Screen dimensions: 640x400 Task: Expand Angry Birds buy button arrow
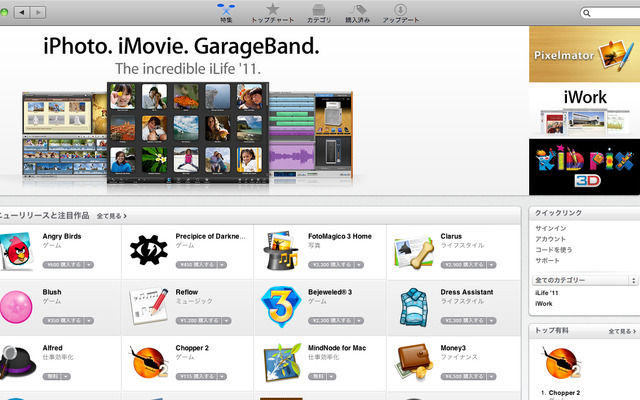click(x=89, y=265)
